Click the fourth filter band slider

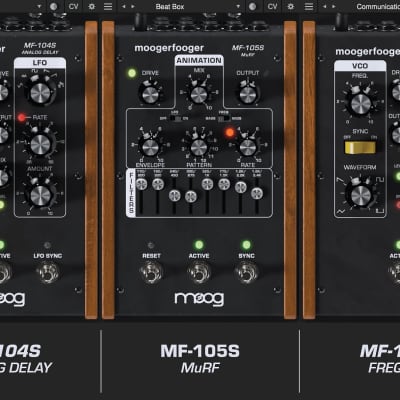click(191, 196)
